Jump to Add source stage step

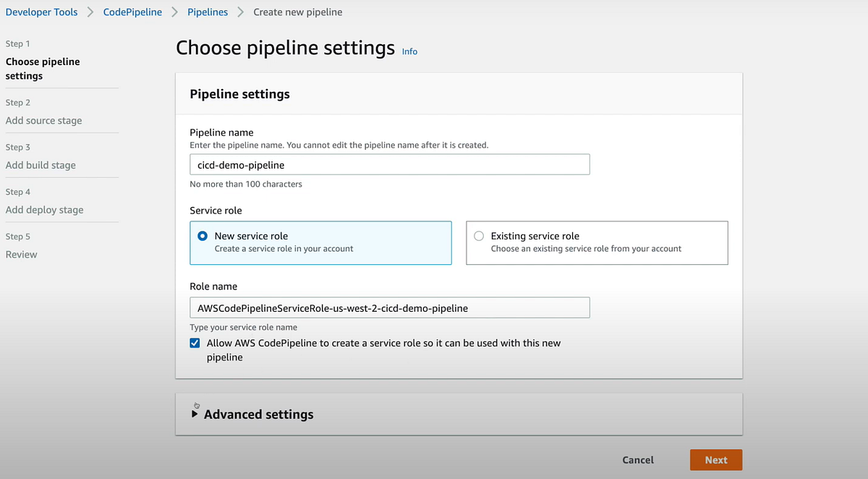click(x=43, y=121)
